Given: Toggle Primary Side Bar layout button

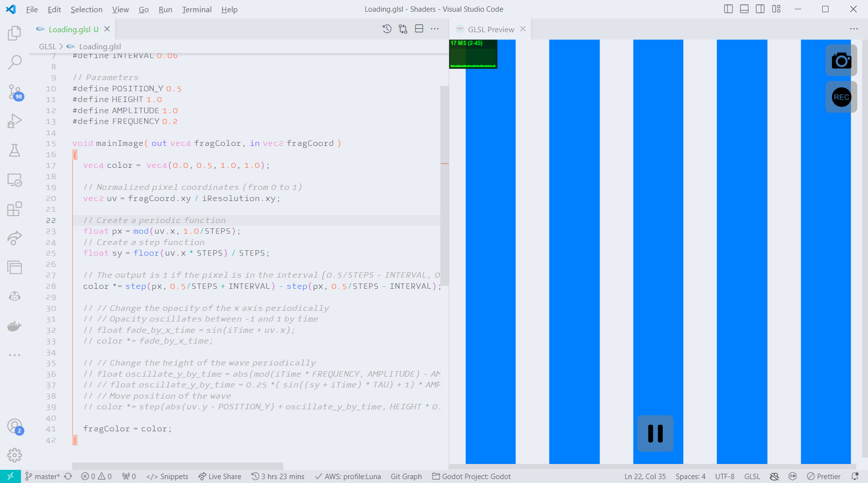Looking at the screenshot, I should coord(729,9).
